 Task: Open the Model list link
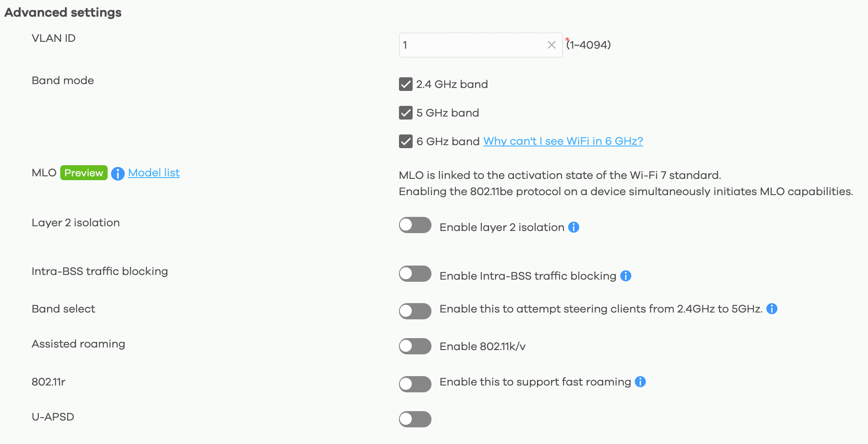point(154,172)
